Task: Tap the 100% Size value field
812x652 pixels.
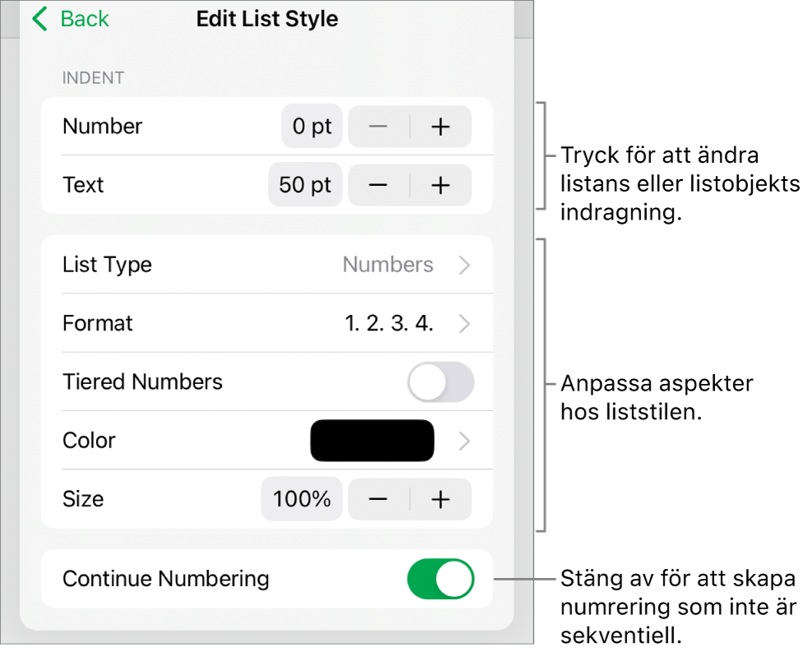Action: pos(302,499)
